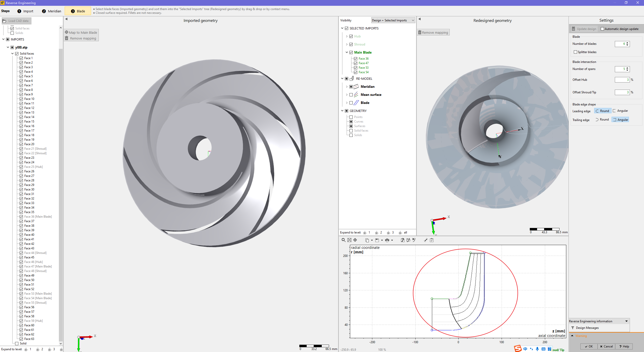Enable the Splitter blades checkbox
644x352 pixels.
pyautogui.click(x=575, y=52)
